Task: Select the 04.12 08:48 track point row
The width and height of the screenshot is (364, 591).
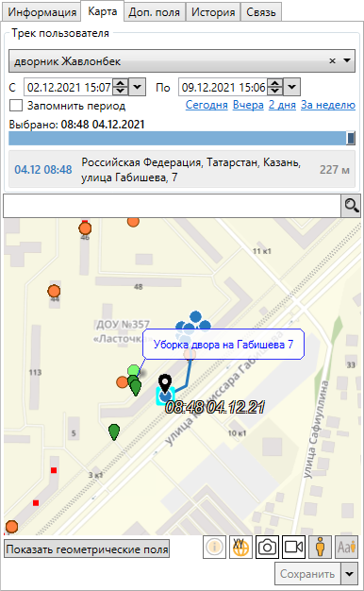Action: pos(182,169)
